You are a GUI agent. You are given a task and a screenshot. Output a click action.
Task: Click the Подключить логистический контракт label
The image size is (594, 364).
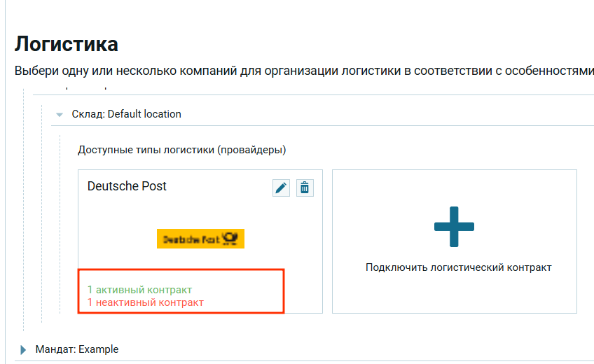pos(458,267)
